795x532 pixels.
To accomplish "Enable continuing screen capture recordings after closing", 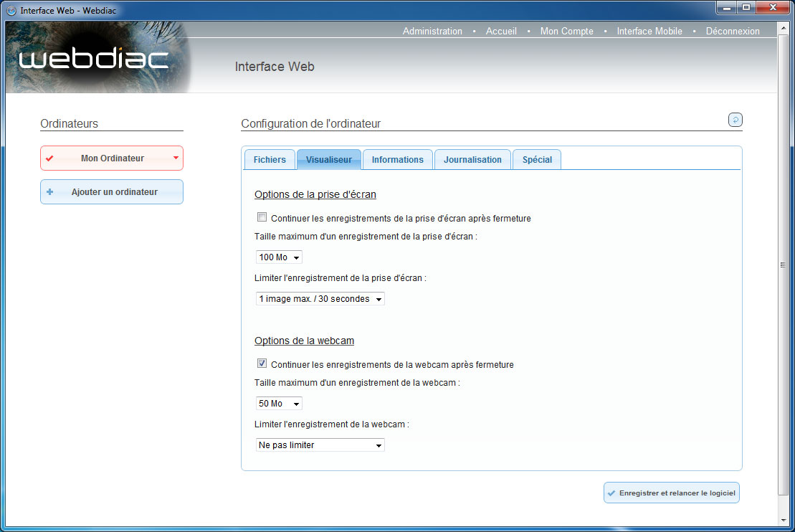I will coord(262,218).
